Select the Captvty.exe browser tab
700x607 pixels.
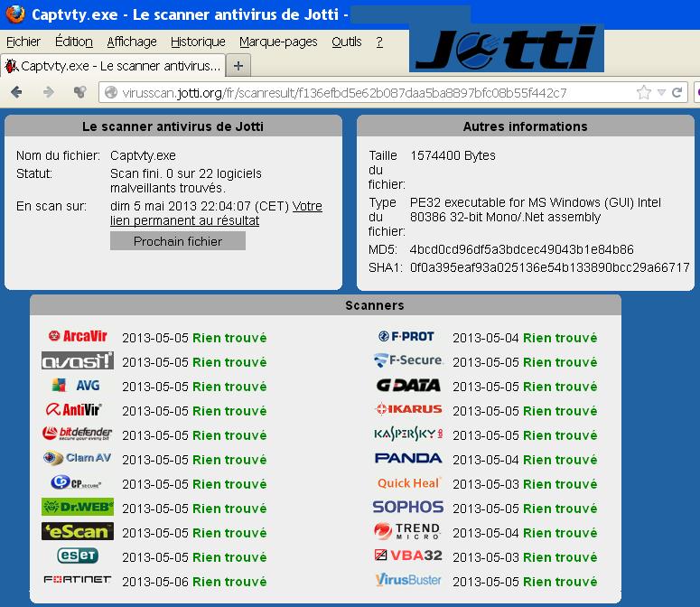113,66
